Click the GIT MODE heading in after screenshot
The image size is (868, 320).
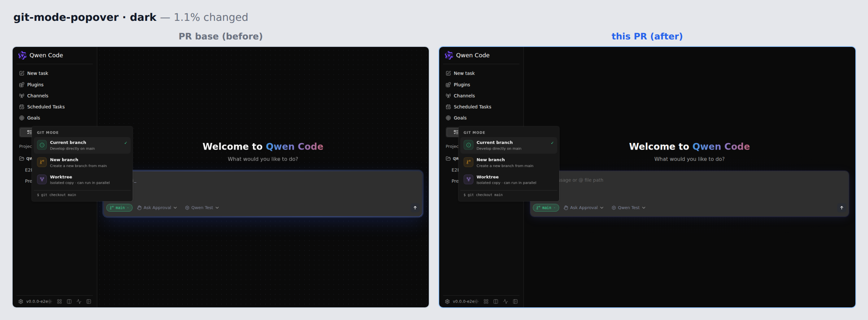click(474, 132)
